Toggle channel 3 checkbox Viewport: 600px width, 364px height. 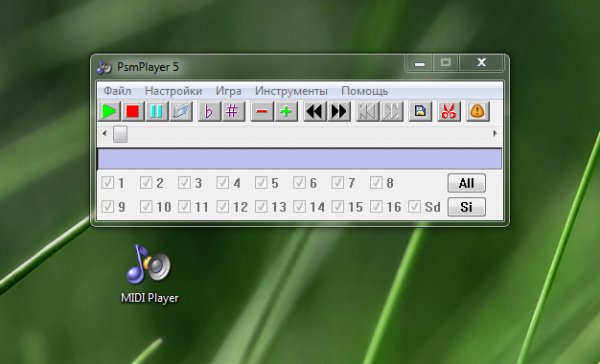click(184, 183)
